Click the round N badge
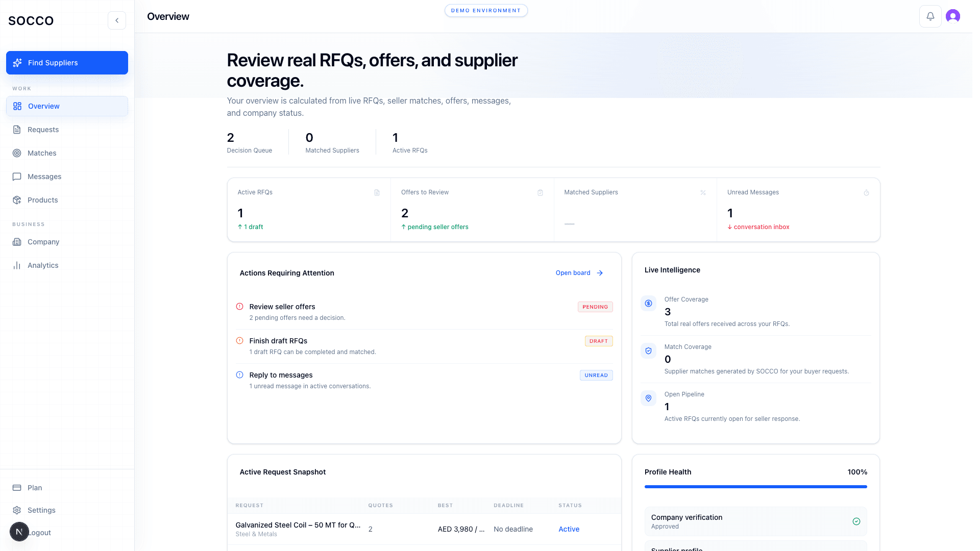 [x=19, y=532]
